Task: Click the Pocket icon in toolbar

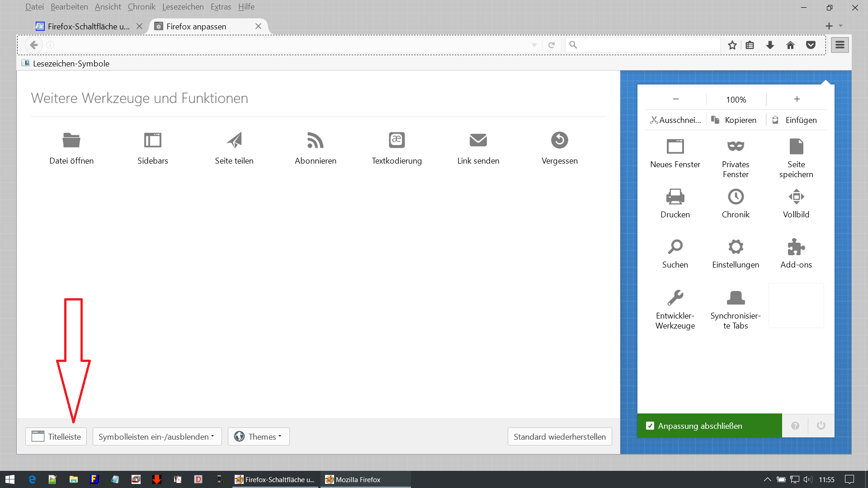Action: [811, 45]
